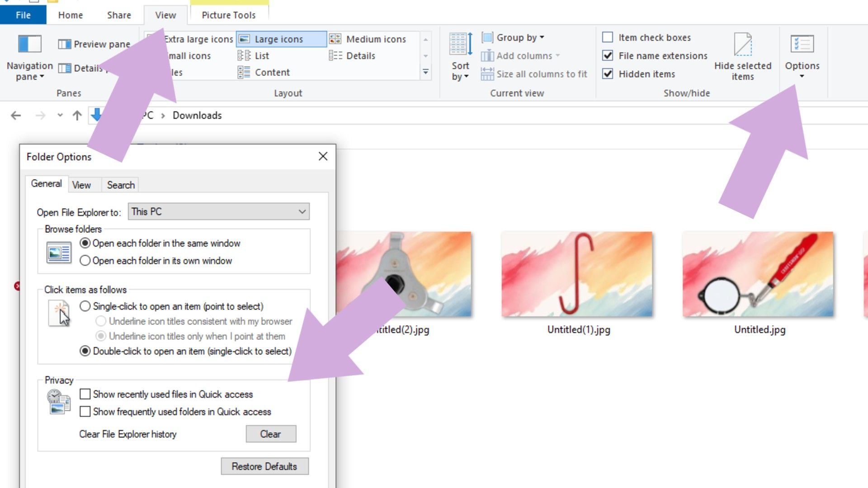
Task: Select the Untitled.jpg mirror tool thumbnail
Action: pyautogui.click(x=758, y=274)
